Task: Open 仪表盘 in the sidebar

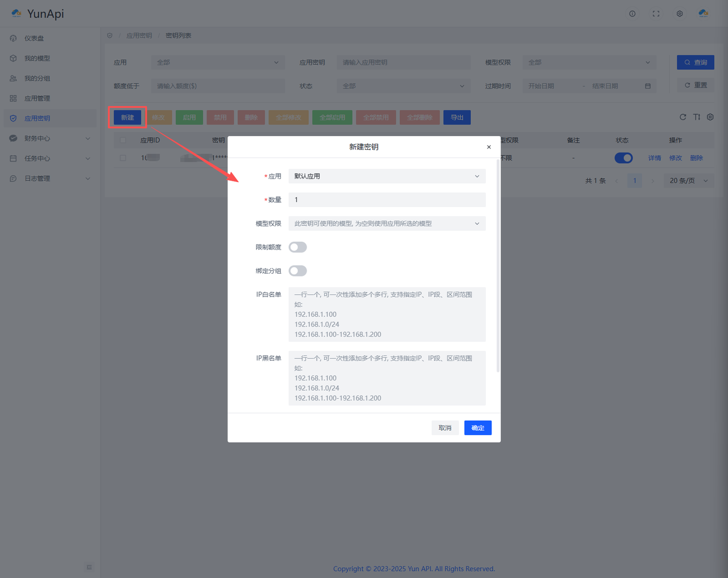Action: click(x=34, y=39)
